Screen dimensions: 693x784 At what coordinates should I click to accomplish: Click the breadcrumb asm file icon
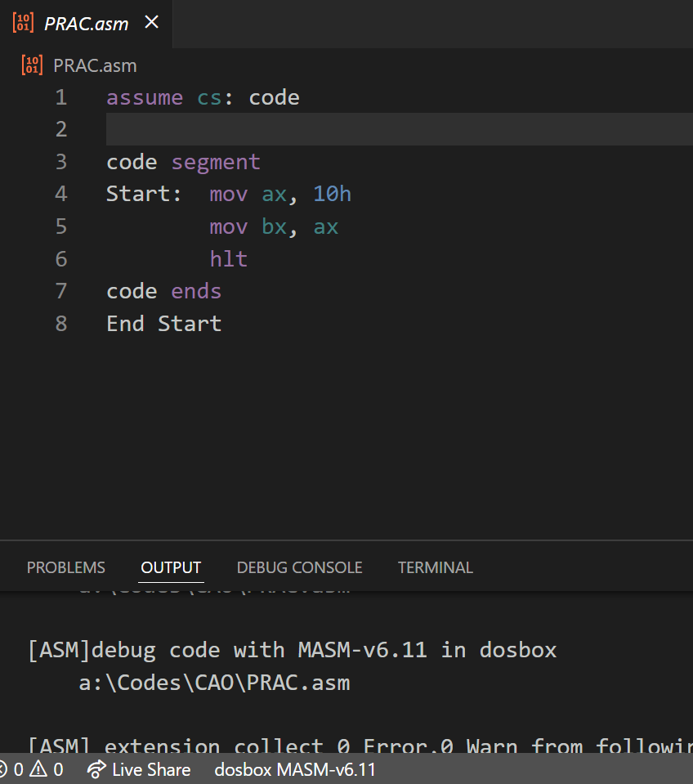pos(32,65)
